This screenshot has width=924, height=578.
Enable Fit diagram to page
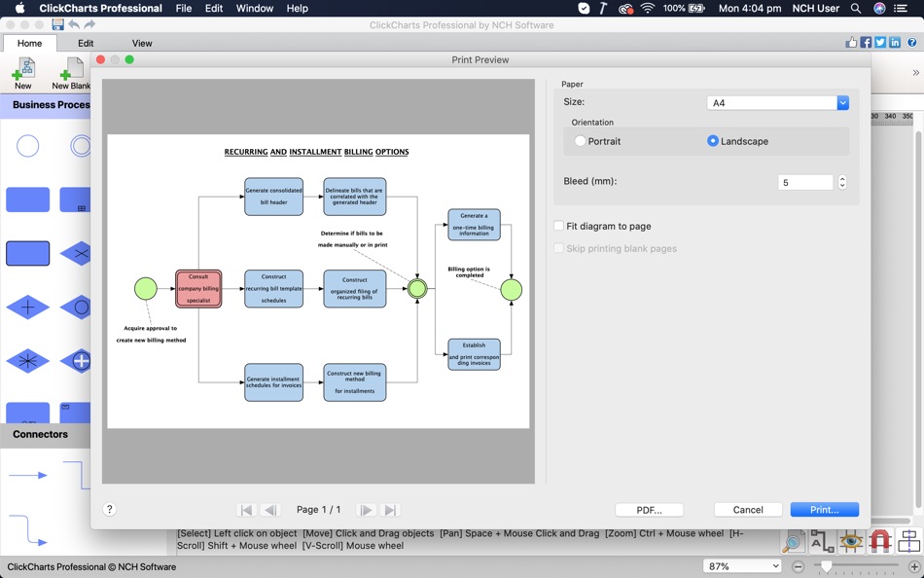(x=602, y=226)
